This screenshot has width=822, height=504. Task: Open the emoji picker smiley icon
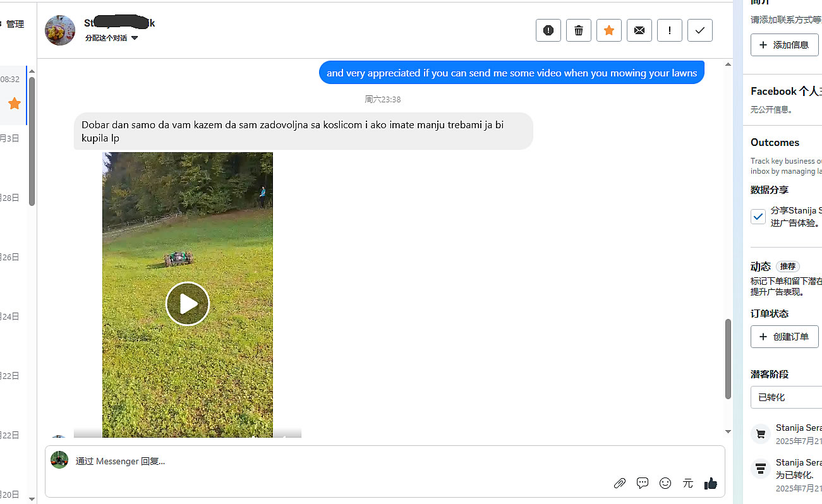pyautogui.click(x=665, y=483)
